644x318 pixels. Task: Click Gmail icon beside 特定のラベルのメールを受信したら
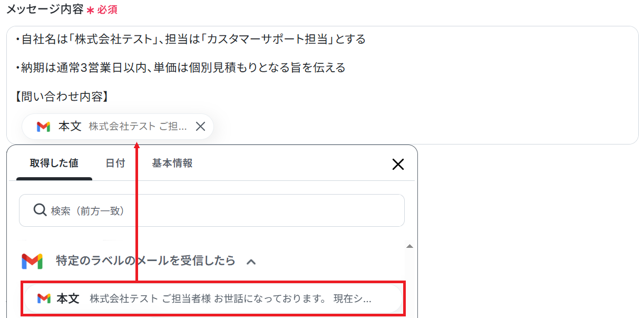[32, 261]
